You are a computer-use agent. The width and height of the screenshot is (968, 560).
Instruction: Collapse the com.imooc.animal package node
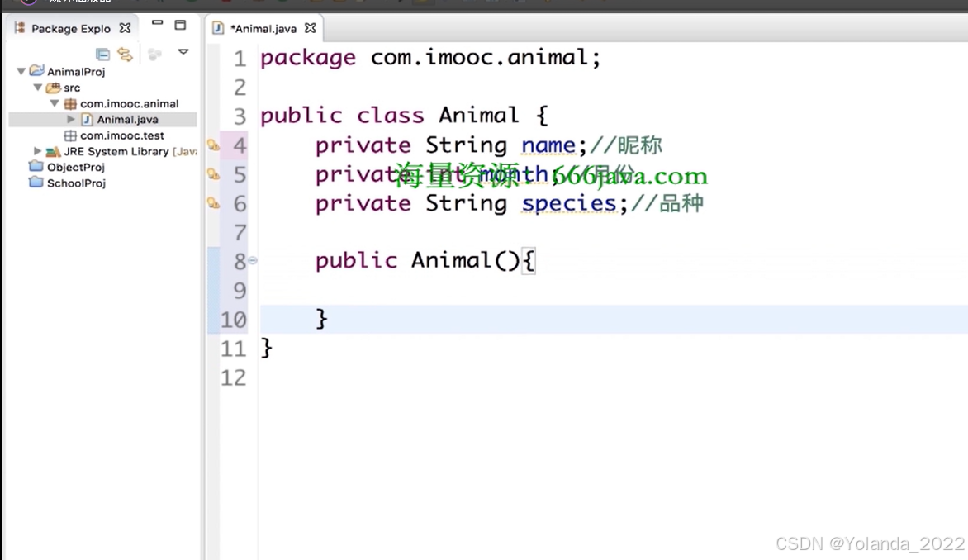pyautogui.click(x=55, y=103)
